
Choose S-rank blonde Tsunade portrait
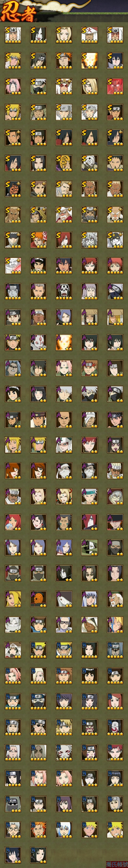[64, 35]
